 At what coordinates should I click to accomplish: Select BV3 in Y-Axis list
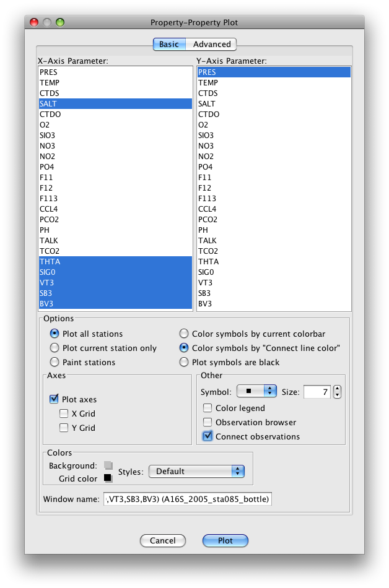[x=274, y=304]
